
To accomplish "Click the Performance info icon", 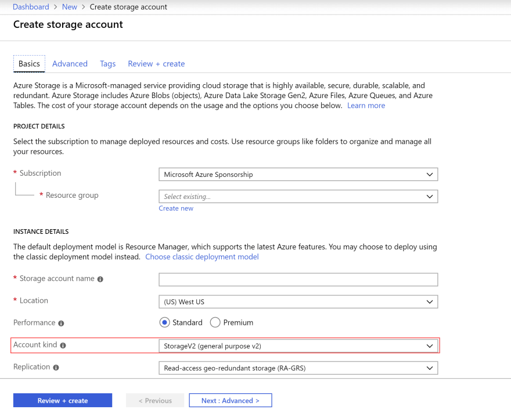I will [61, 323].
